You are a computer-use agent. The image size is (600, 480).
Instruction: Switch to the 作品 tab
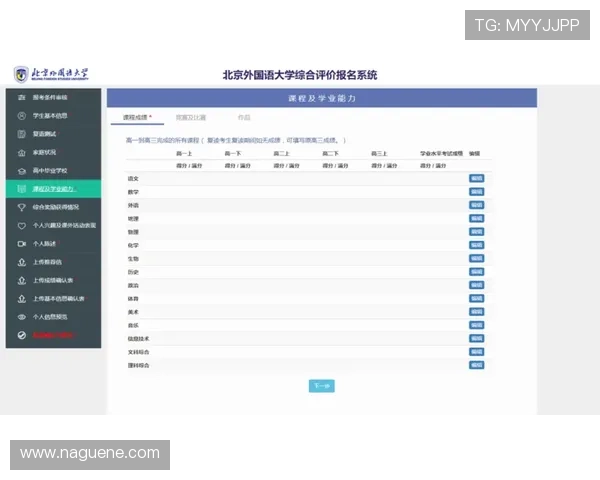pyautogui.click(x=244, y=118)
